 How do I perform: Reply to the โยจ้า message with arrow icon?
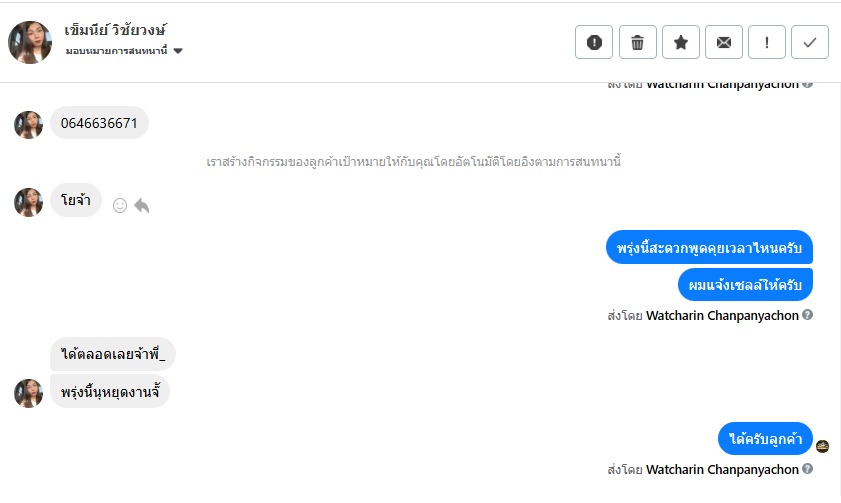point(142,205)
